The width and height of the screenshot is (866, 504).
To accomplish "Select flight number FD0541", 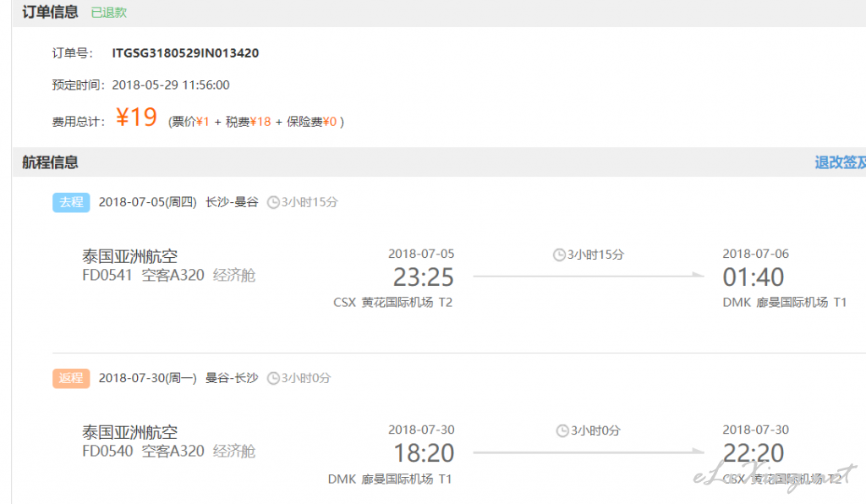I will (107, 275).
